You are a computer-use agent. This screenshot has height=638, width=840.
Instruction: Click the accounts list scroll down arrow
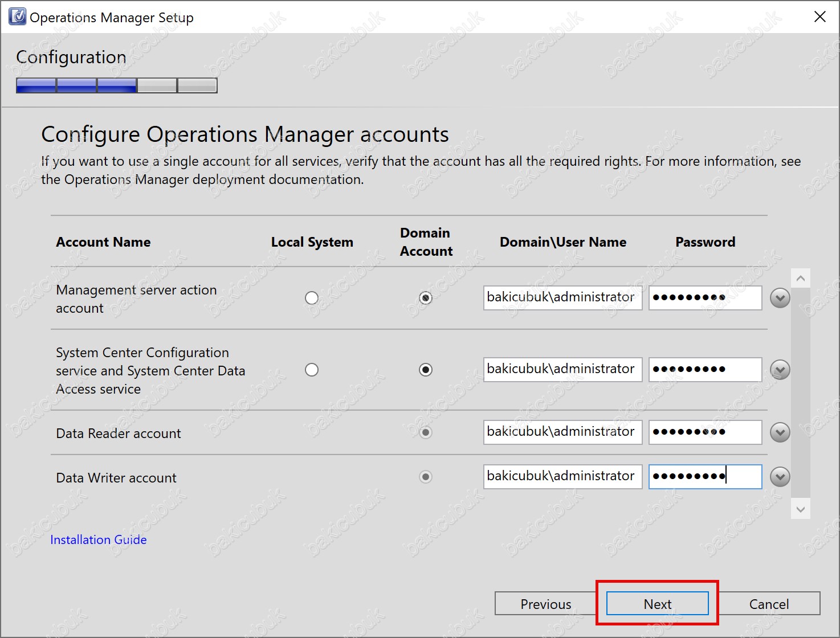click(x=801, y=509)
